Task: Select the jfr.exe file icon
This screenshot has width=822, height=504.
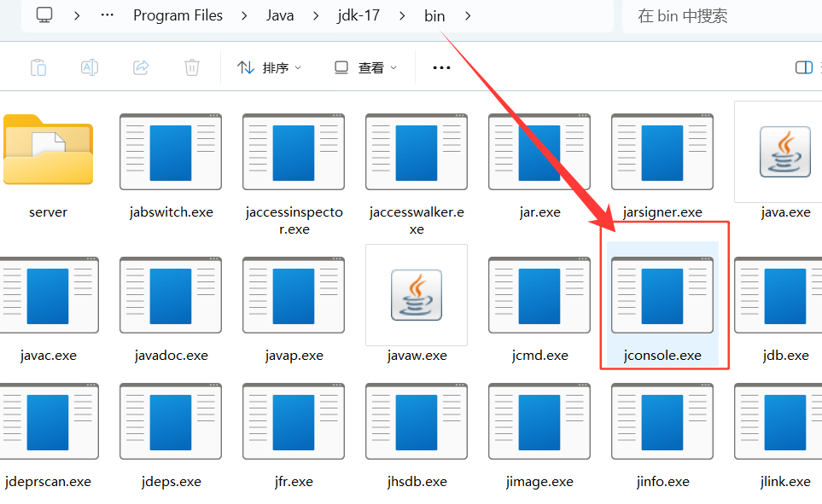Action: tap(294, 421)
